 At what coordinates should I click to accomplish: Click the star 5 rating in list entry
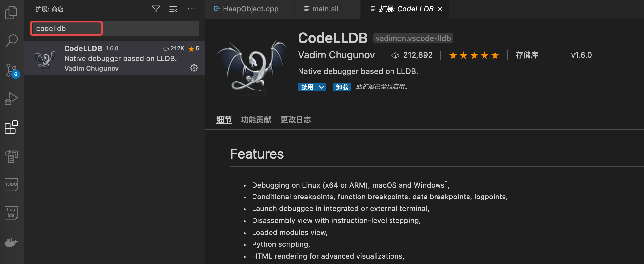pyautogui.click(x=194, y=49)
